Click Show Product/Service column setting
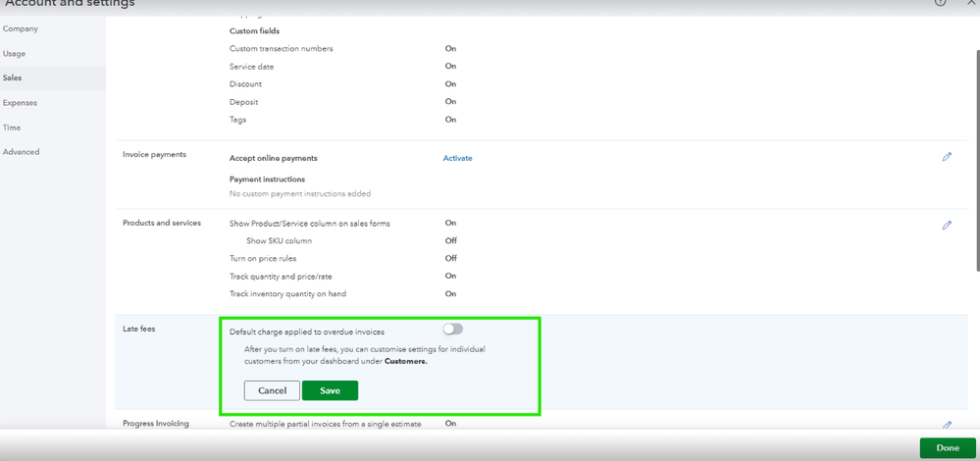This screenshot has width=980, height=461. [x=310, y=223]
